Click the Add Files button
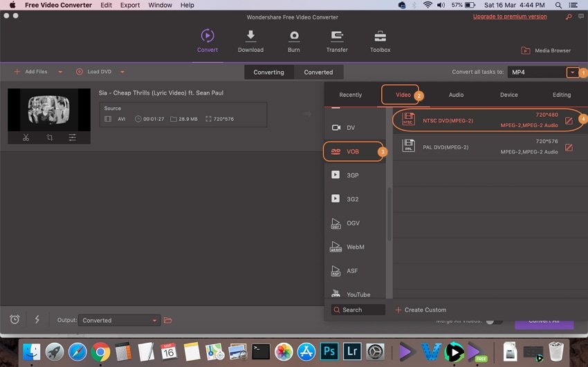 pos(30,71)
